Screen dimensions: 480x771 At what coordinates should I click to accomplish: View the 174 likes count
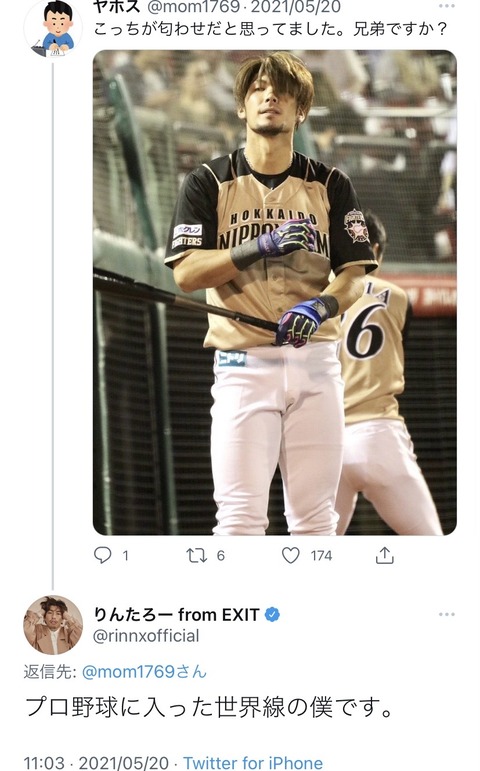point(321,556)
